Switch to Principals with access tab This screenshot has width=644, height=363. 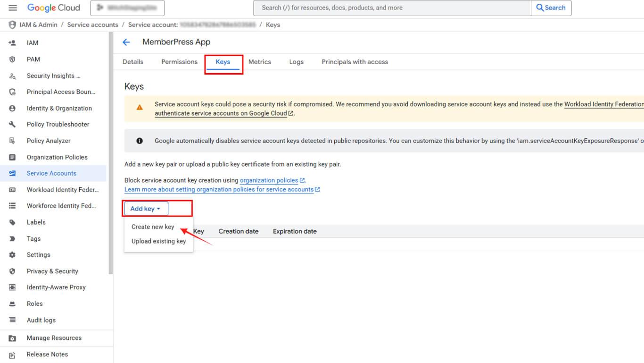click(355, 62)
